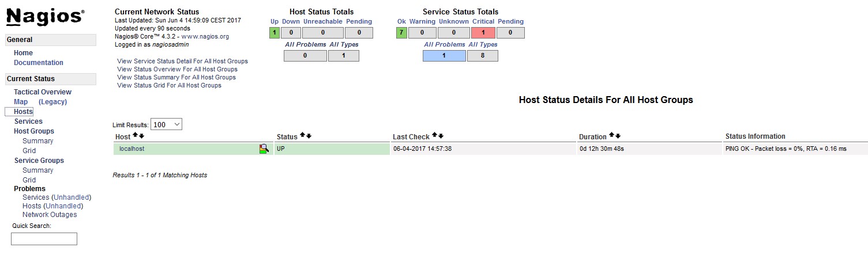Sort Duration column descending arrow
The image size is (868, 255).
pos(618,136)
